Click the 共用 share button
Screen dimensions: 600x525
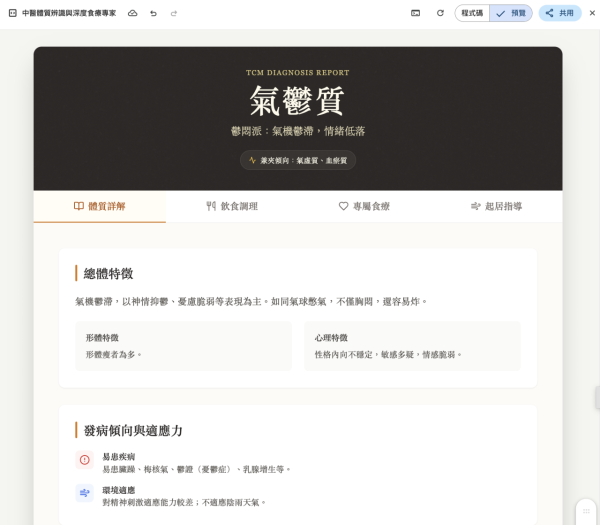click(560, 13)
